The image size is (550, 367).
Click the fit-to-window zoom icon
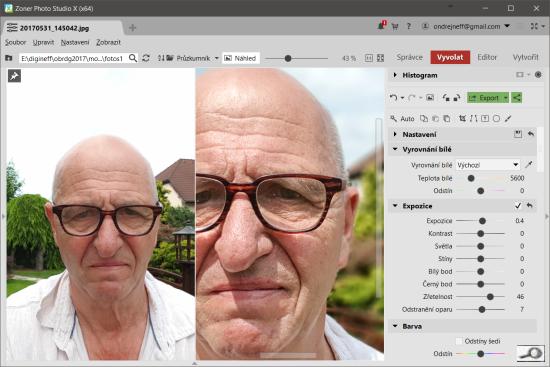pyautogui.click(x=380, y=58)
